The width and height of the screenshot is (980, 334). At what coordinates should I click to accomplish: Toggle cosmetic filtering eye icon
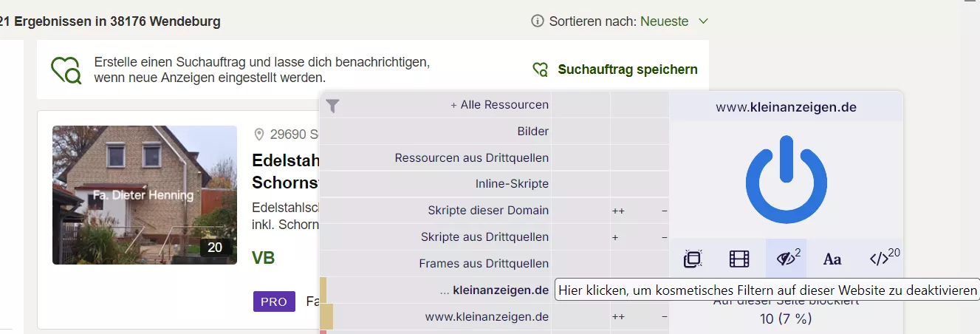pos(786,259)
